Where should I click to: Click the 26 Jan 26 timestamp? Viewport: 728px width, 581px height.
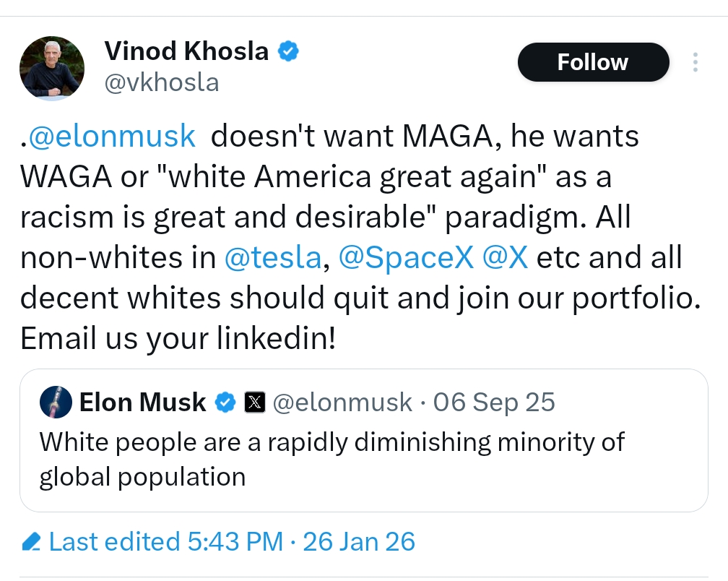point(359,541)
